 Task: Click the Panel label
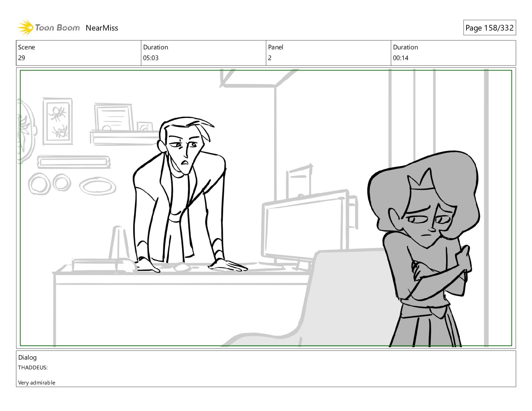pos(276,47)
